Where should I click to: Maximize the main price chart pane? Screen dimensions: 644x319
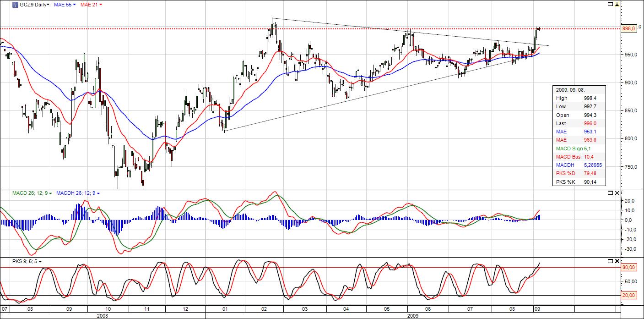click(610, 4)
